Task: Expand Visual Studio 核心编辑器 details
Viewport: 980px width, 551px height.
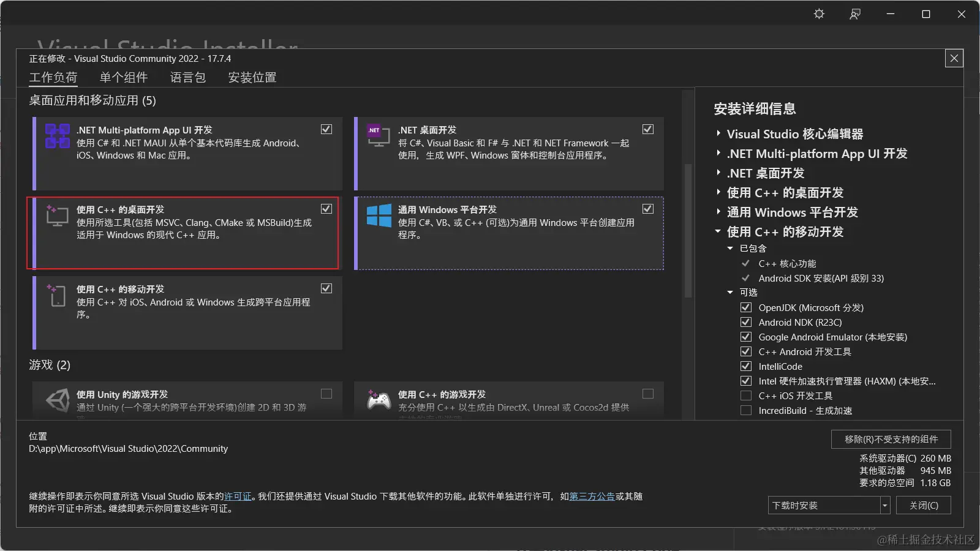Action: click(x=718, y=133)
